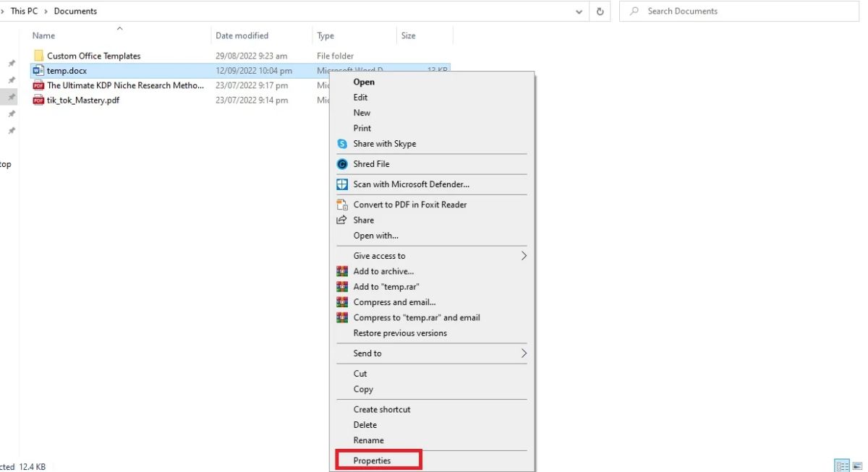The height and width of the screenshot is (472, 868).
Task: Open the address bar dropdown chevron
Action: (x=578, y=11)
